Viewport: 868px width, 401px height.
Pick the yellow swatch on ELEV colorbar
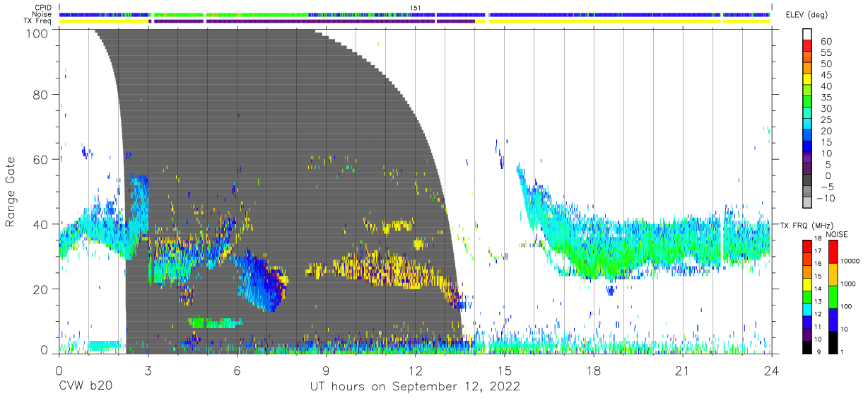tap(807, 79)
